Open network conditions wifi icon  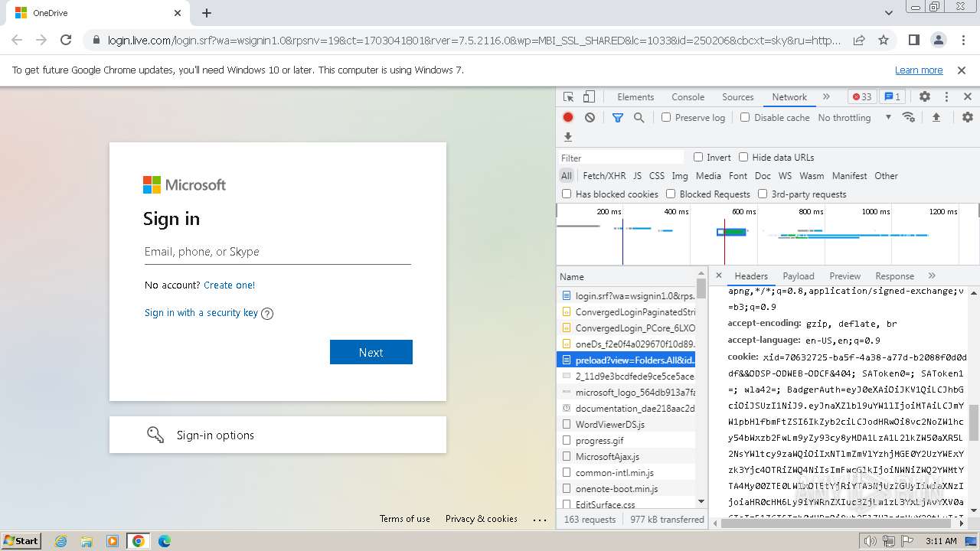click(909, 117)
